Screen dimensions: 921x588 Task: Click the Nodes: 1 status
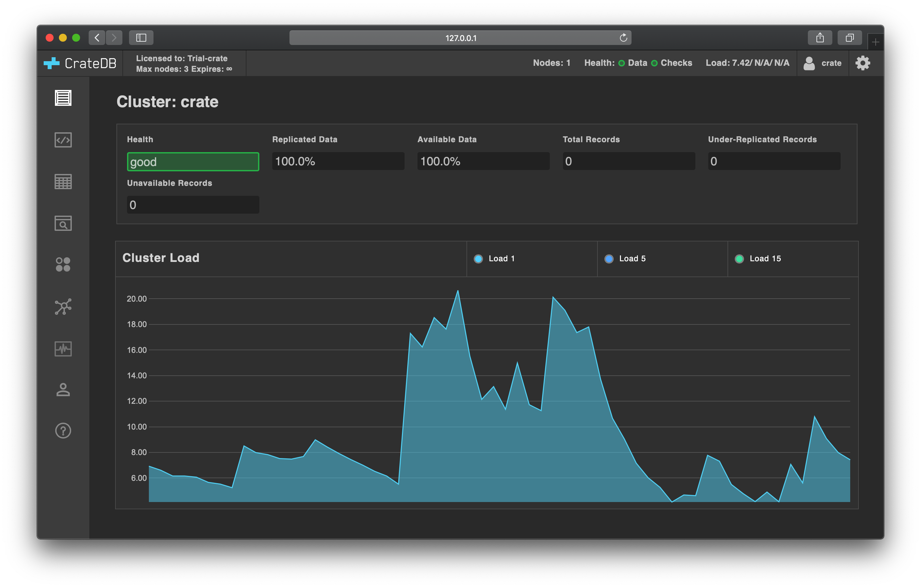pos(551,63)
